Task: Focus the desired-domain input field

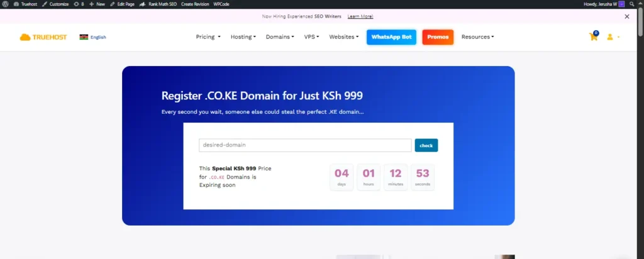Action: pyautogui.click(x=305, y=145)
